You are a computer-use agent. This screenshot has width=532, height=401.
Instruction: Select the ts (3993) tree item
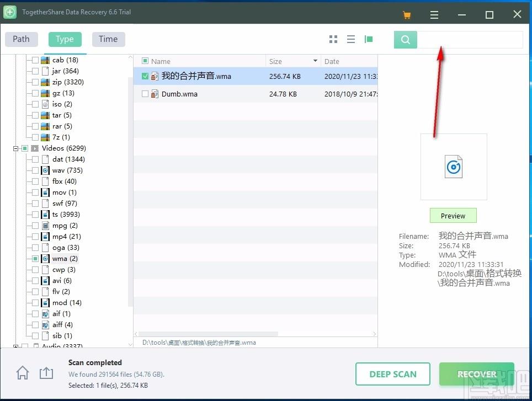66,215
